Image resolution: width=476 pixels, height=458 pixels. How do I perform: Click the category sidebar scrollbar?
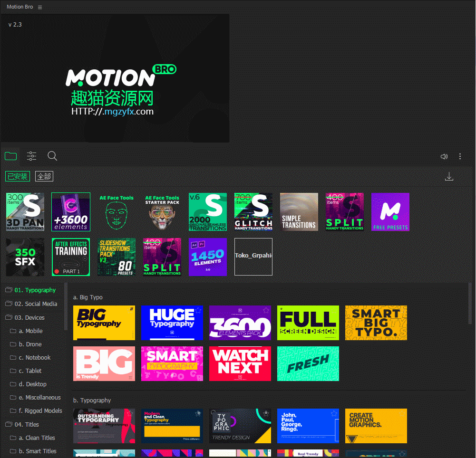[x=66, y=306]
